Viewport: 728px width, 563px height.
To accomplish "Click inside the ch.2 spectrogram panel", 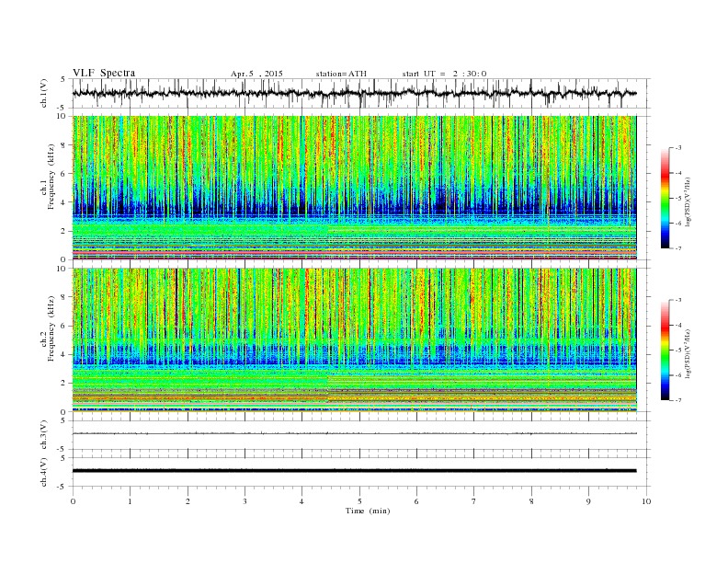I will click(354, 340).
